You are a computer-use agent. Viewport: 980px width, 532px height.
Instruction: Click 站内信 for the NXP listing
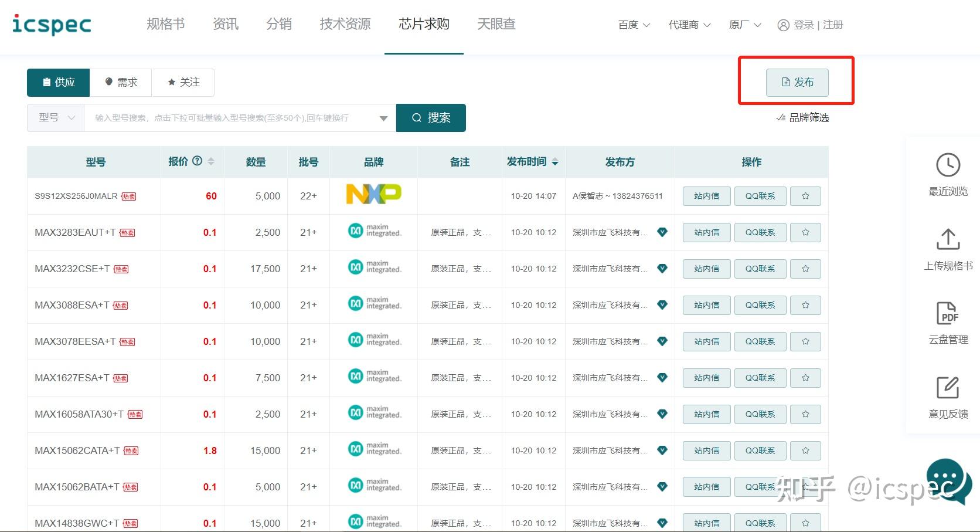[x=706, y=196]
